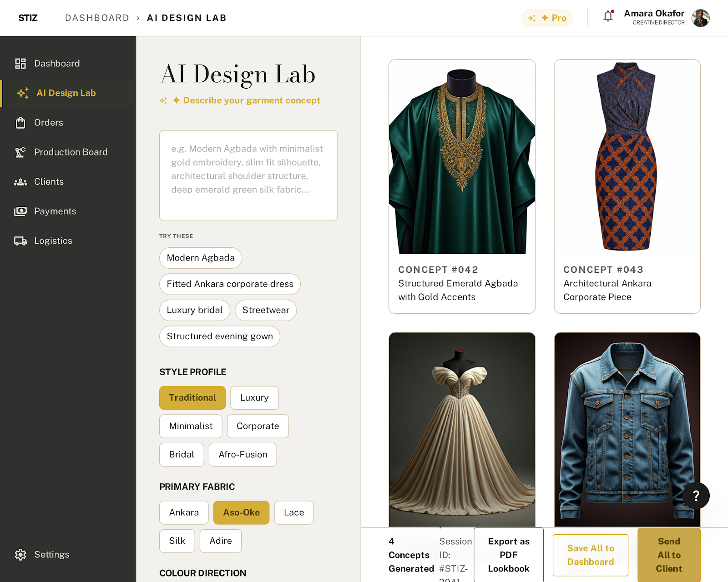Viewport: 728px width, 582px height.
Task: Select Silk as primary fabric
Action: [177, 541]
